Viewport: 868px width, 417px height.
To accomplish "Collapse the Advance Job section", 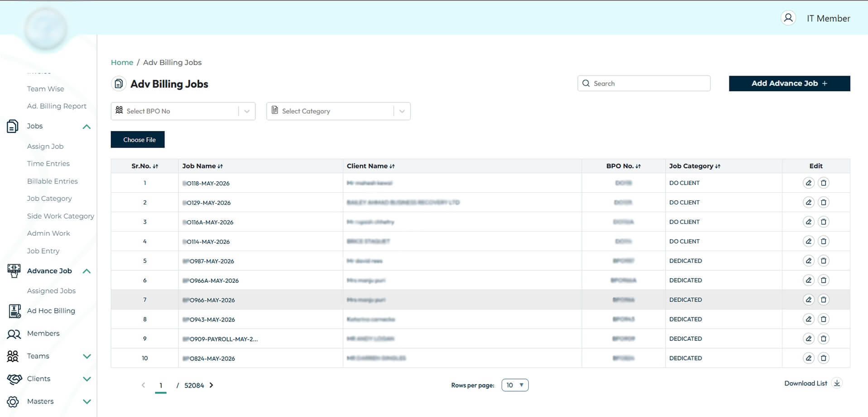I will (87, 271).
